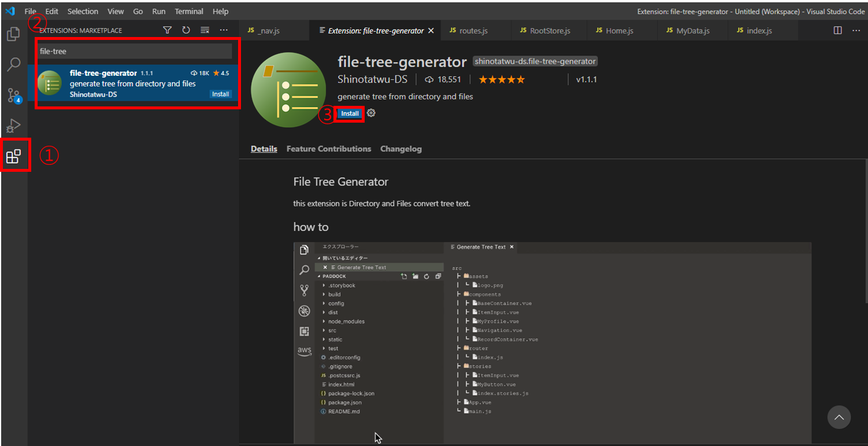Close the Extension: file-tree-generator tab
This screenshot has height=446, width=868.
(431, 31)
